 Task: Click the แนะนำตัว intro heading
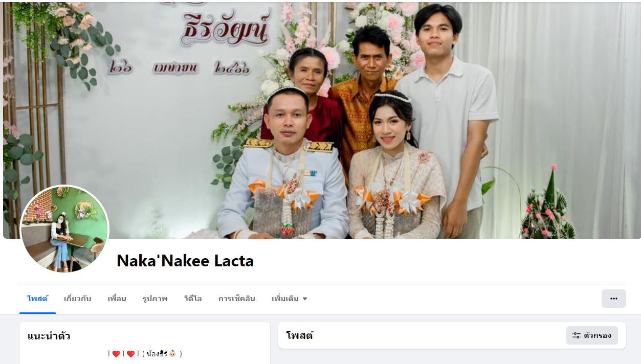click(49, 336)
